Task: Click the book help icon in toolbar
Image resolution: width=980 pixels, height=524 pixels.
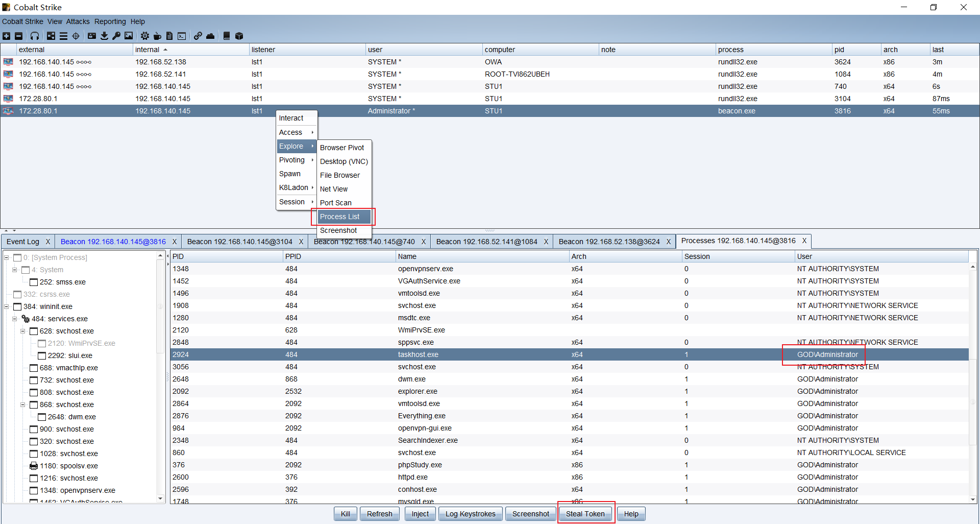Action: point(227,36)
